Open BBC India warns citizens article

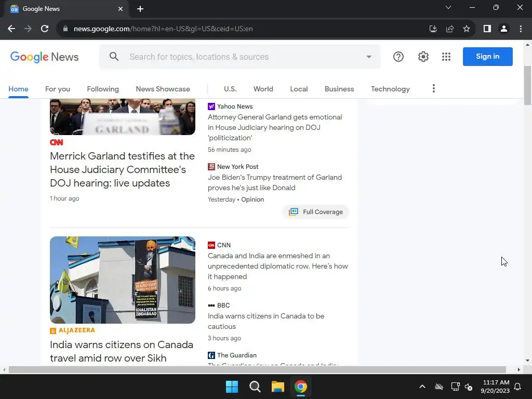[266, 321]
